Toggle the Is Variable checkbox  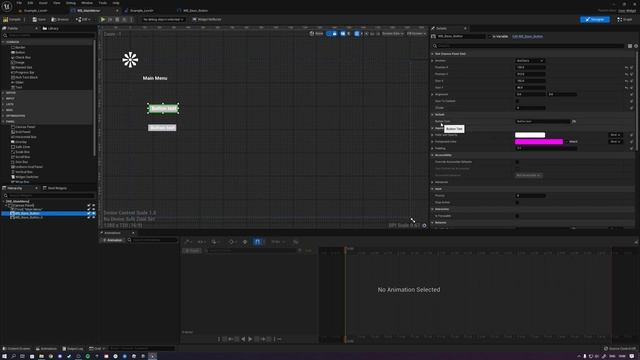(x=490, y=36)
